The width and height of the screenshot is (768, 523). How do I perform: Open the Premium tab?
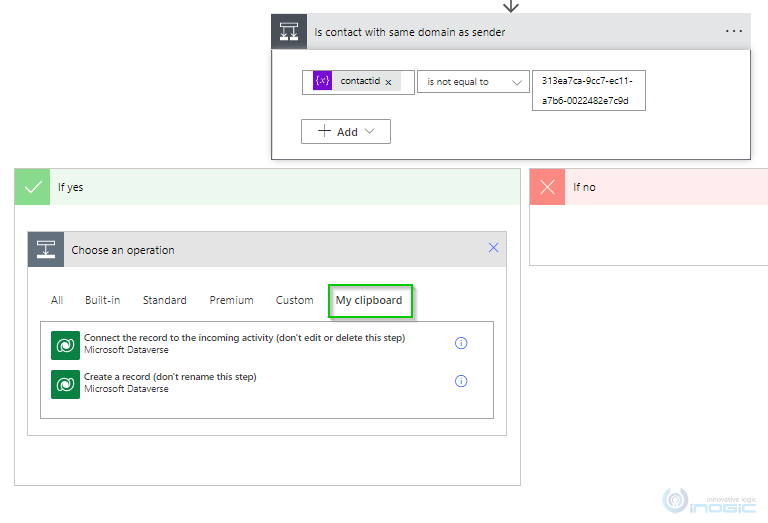(x=231, y=300)
